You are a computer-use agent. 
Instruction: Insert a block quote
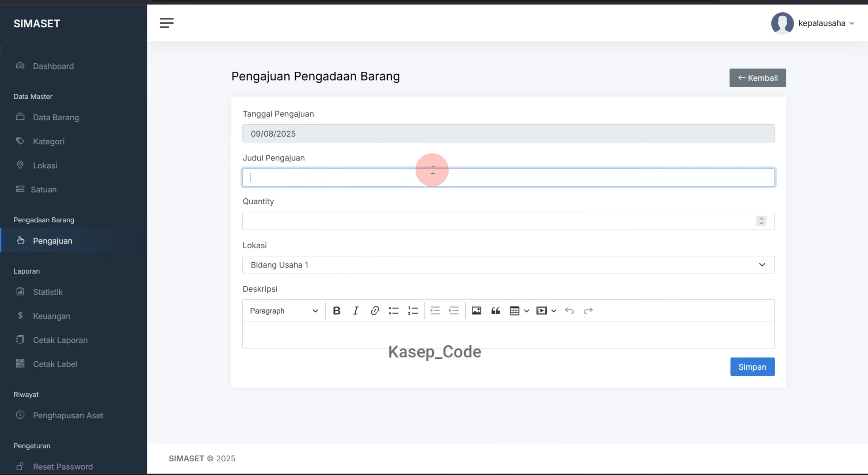click(x=495, y=311)
